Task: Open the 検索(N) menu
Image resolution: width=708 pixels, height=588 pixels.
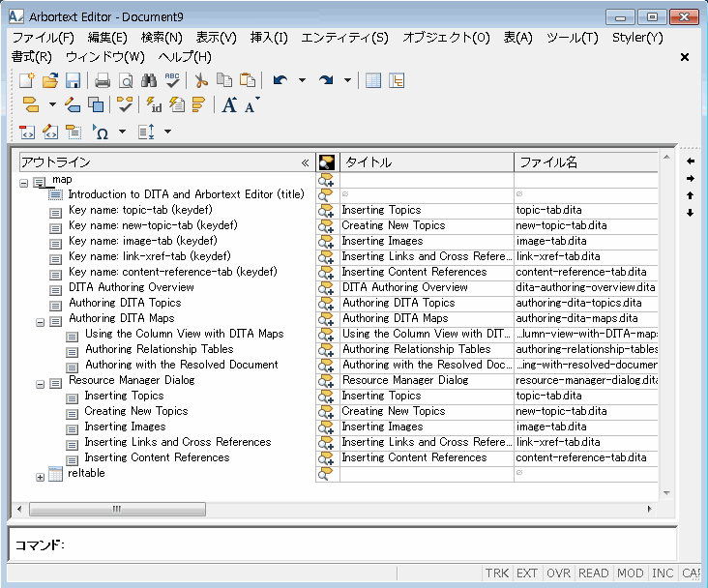Action: tap(162, 38)
